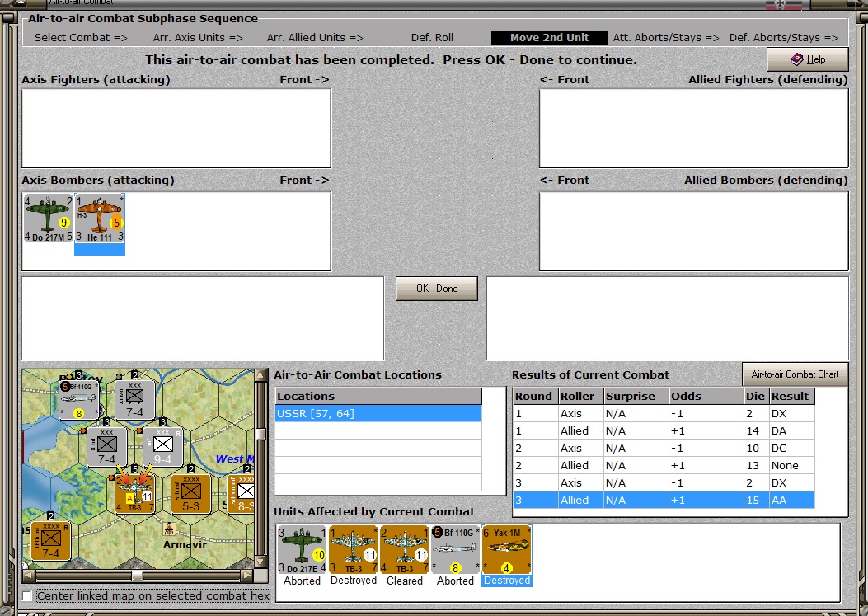Image resolution: width=868 pixels, height=616 pixels.
Task: Click OK - Done to continue
Action: (x=437, y=289)
